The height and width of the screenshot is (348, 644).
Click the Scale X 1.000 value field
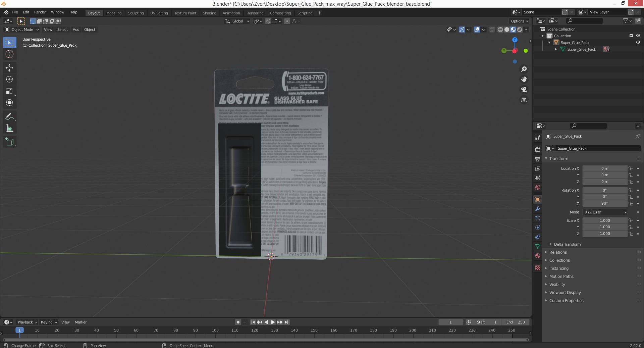tap(605, 220)
